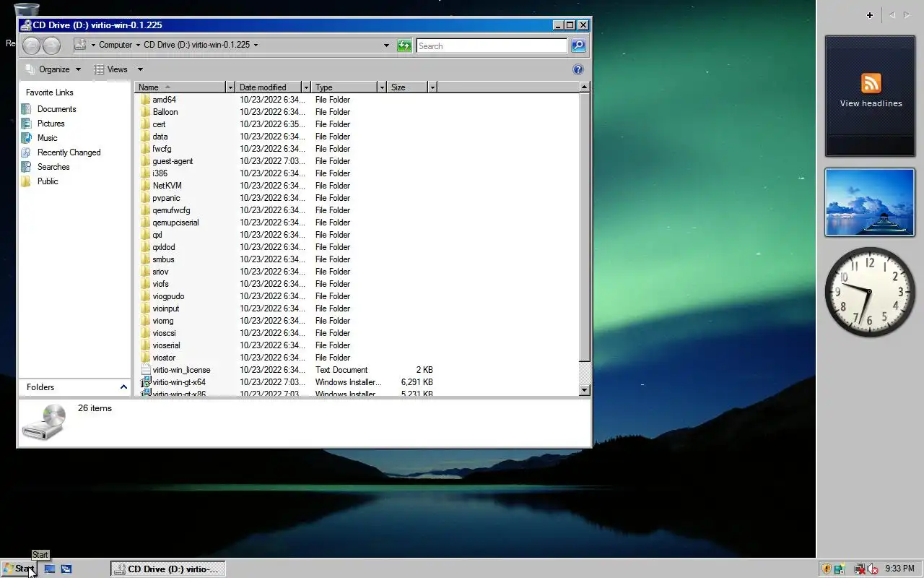Click the security alert shield tray icon
Image resolution: width=924 pixels, height=578 pixels.
point(827,569)
